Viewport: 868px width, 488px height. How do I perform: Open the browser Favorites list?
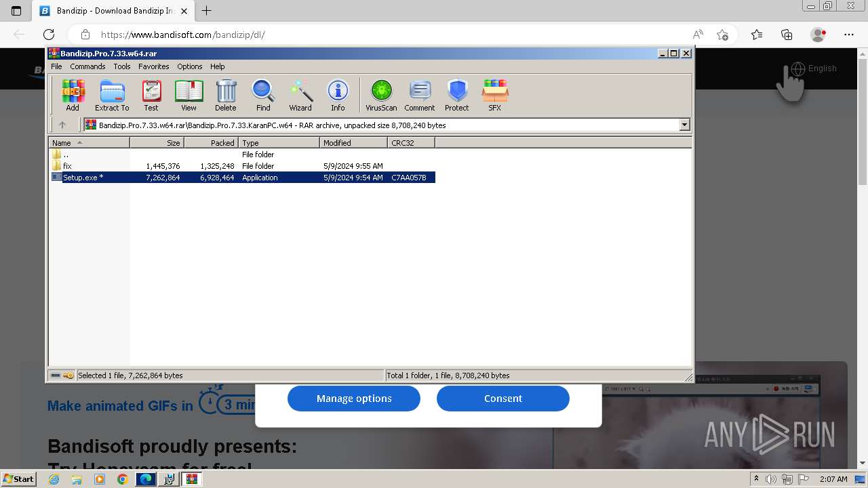click(757, 35)
